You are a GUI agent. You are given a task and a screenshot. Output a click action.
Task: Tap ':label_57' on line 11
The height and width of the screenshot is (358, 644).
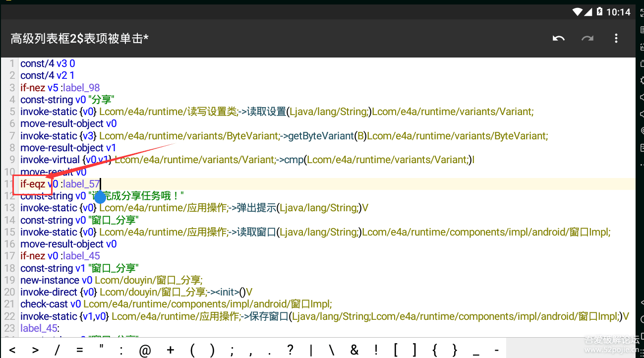[81, 184]
